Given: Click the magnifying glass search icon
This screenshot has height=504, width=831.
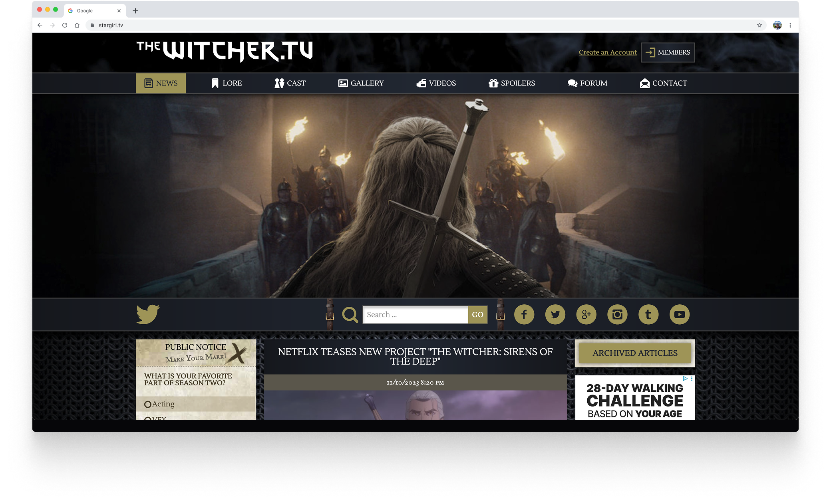Looking at the screenshot, I should (350, 315).
